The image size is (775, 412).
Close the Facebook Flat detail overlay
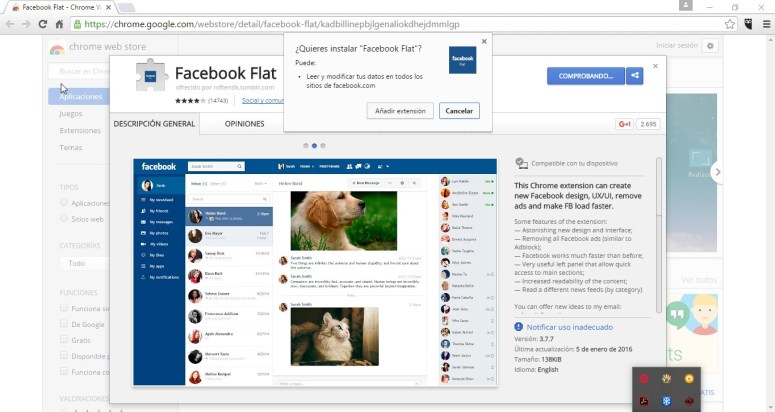click(x=655, y=66)
